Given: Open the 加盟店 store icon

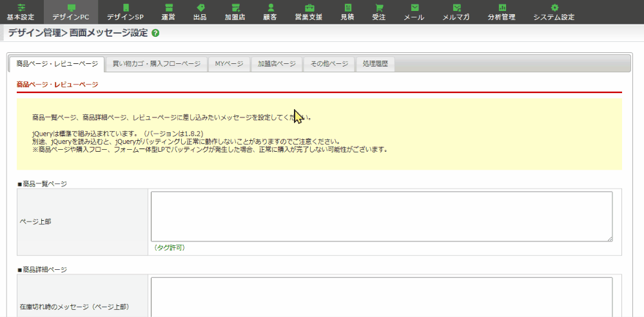Looking at the screenshot, I should (235, 7).
